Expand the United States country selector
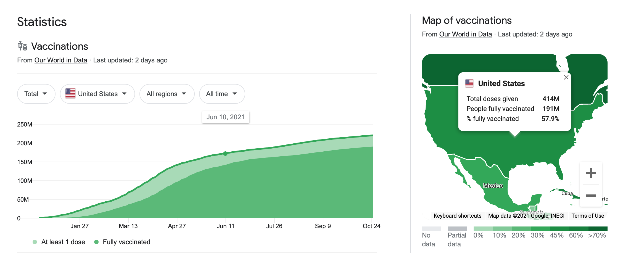 pyautogui.click(x=97, y=94)
